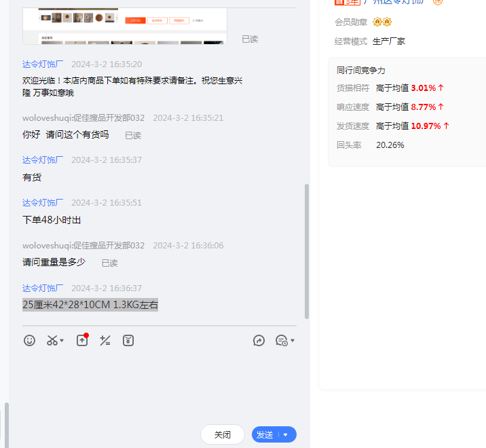Select the sender name 达令灯饰厂 at 16:36:37
The height and width of the screenshot is (448, 486).
(x=43, y=288)
